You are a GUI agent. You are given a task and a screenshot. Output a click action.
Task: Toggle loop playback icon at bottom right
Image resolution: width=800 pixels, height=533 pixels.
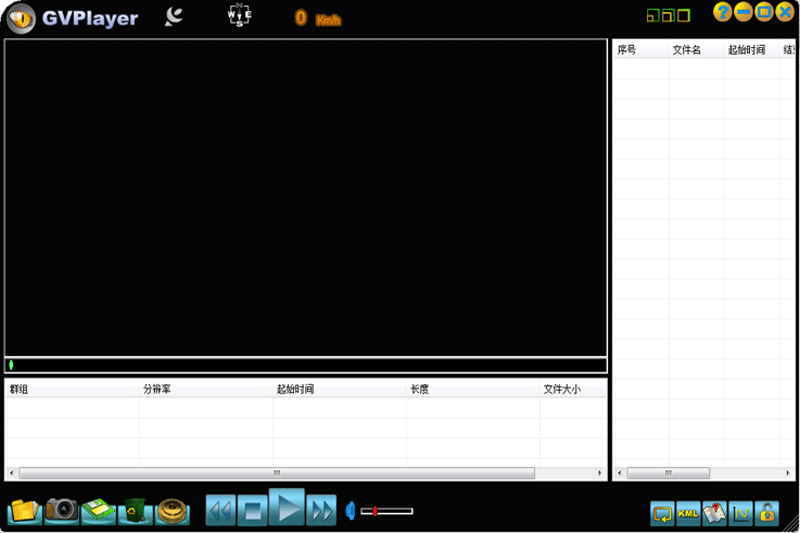[x=662, y=514]
